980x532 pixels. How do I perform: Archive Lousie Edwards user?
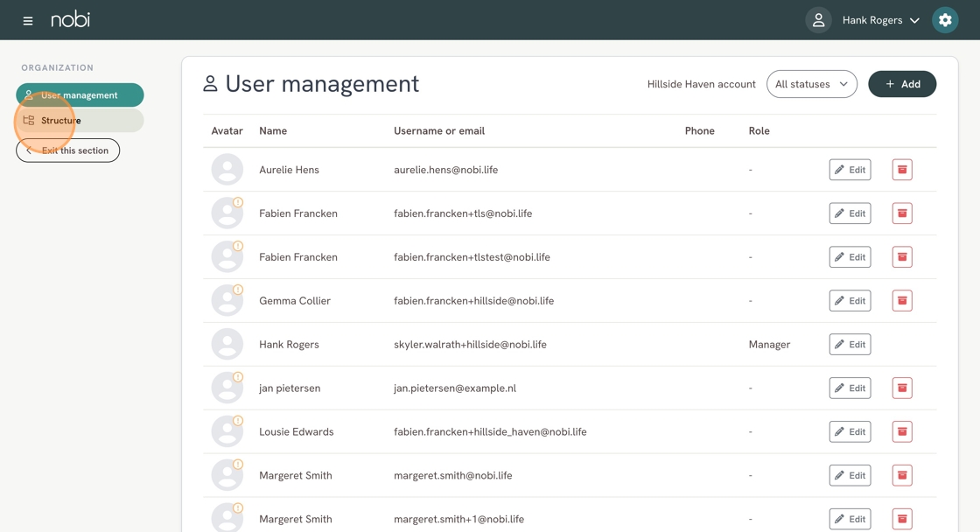902,432
